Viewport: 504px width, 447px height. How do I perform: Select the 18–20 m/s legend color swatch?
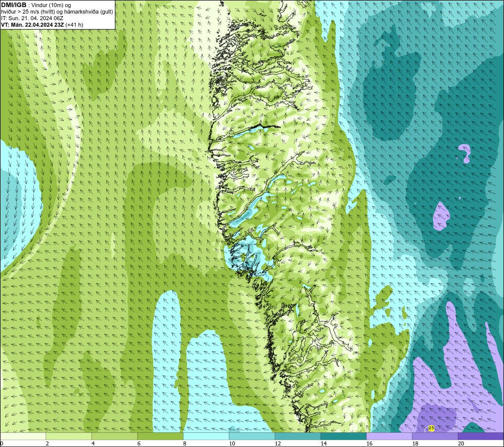(435, 436)
